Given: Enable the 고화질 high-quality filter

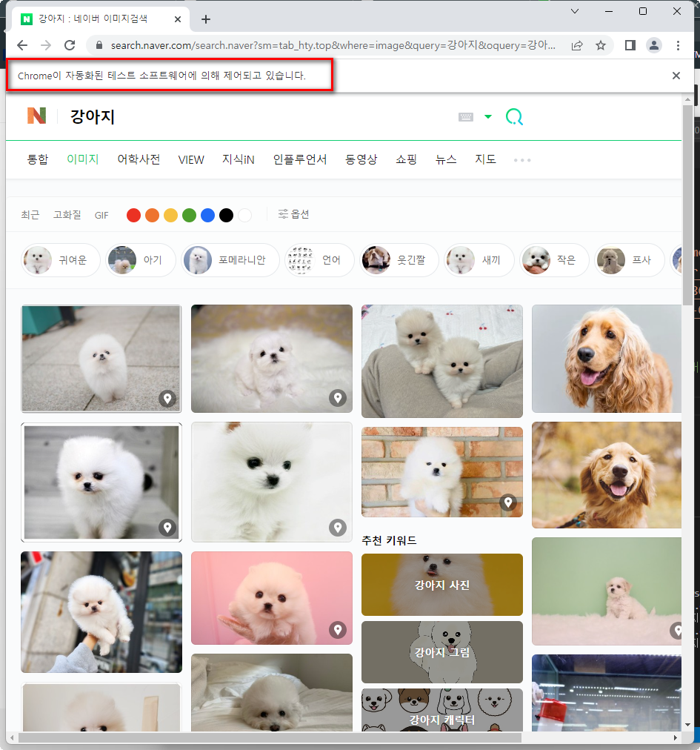Looking at the screenshot, I should tap(67, 214).
